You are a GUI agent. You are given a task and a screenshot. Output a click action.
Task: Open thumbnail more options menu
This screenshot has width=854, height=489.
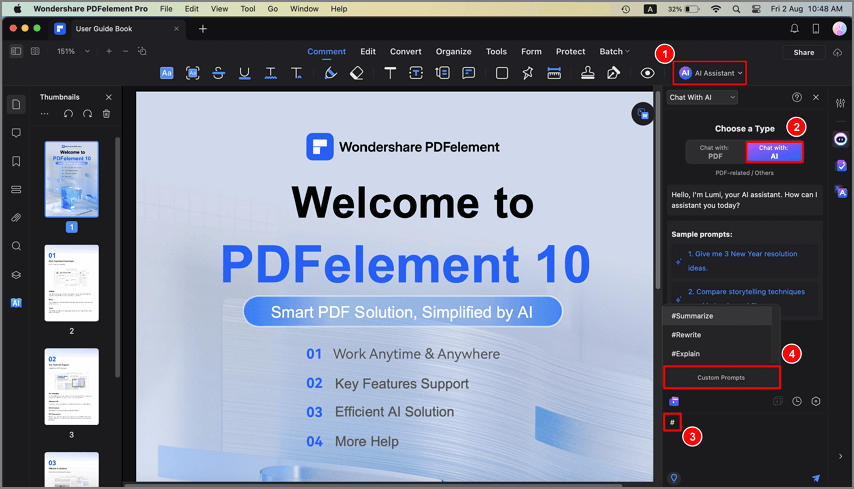tap(45, 114)
